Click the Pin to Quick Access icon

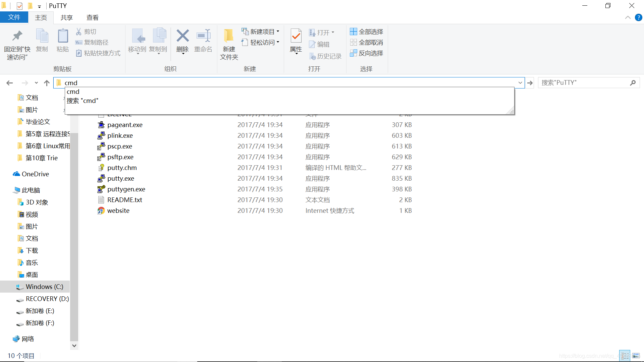point(17,36)
